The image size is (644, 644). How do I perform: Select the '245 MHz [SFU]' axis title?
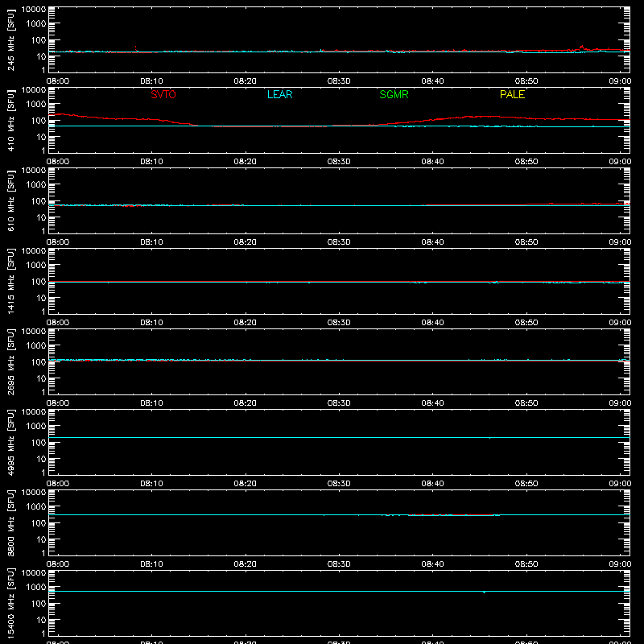coord(11,40)
